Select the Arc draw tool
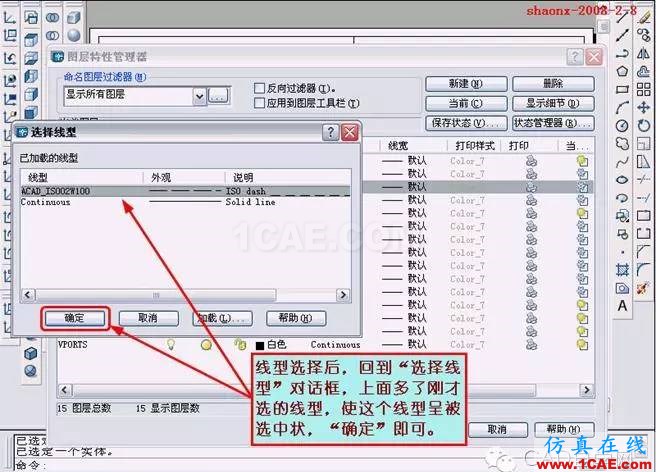 tap(623, 107)
